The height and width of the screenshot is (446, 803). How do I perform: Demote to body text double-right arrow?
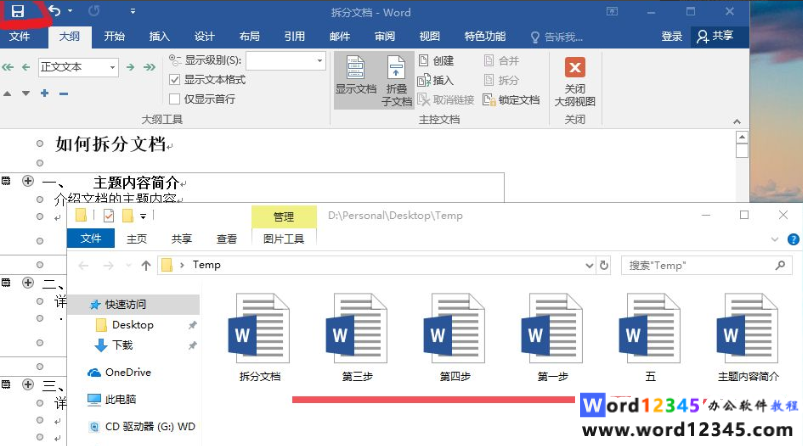click(x=149, y=67)
